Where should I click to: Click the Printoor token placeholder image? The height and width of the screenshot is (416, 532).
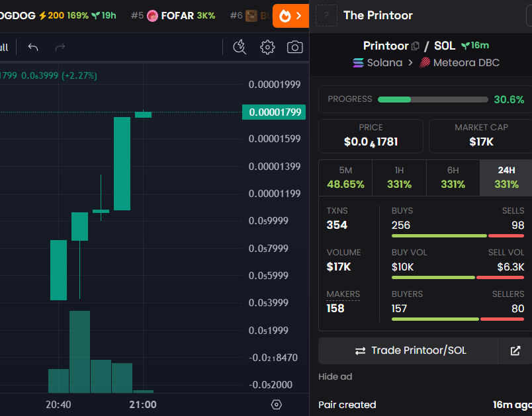click(326, 15)
